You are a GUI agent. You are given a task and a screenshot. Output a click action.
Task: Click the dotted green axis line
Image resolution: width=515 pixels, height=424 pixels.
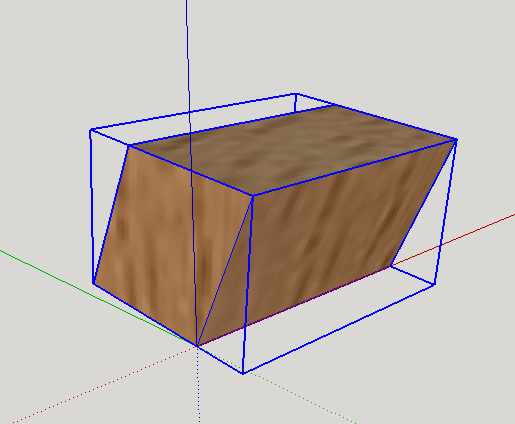coord(300,398)
